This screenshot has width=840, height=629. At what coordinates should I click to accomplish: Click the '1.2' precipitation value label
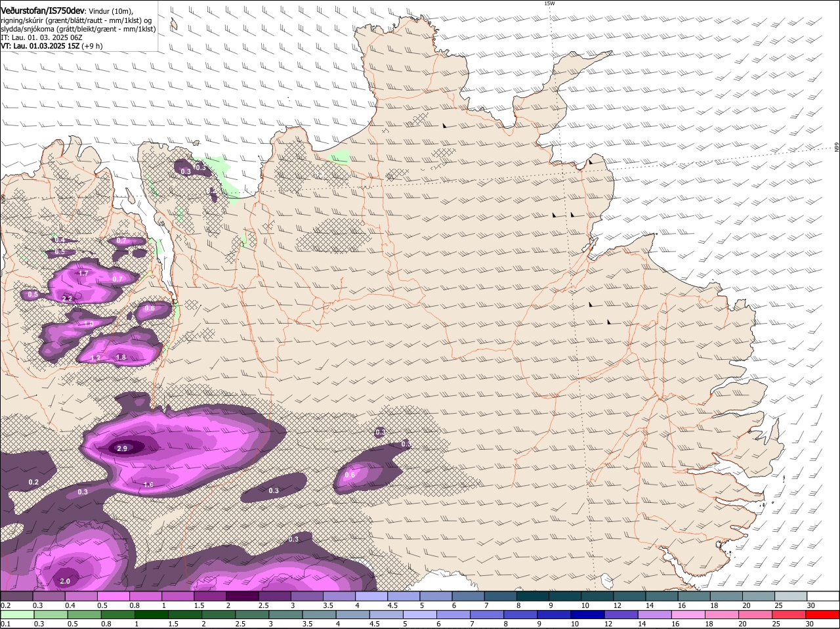(95, 358)
